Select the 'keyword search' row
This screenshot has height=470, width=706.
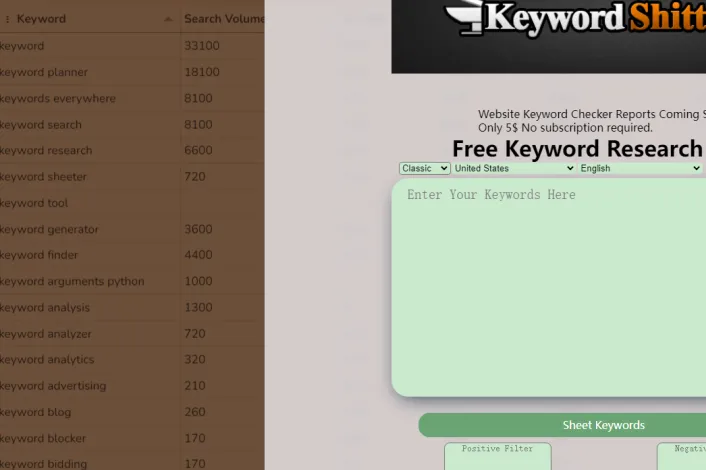click(132, 125)
